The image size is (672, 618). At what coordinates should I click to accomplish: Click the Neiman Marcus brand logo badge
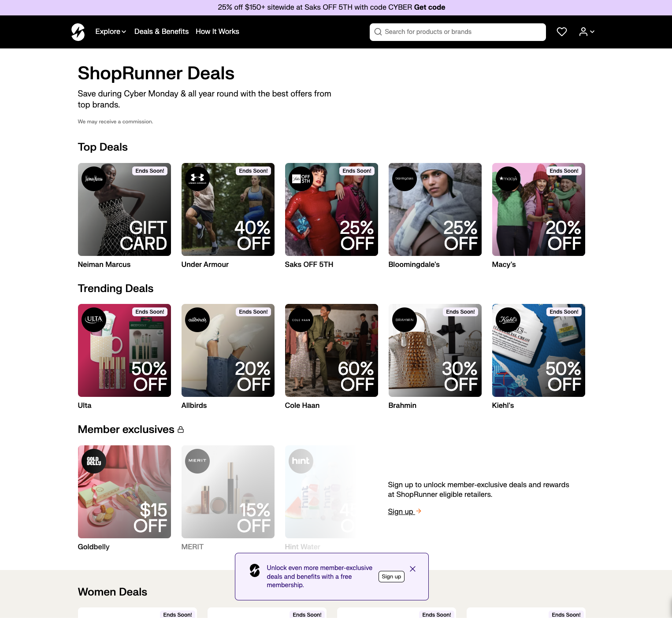point(94,179)
